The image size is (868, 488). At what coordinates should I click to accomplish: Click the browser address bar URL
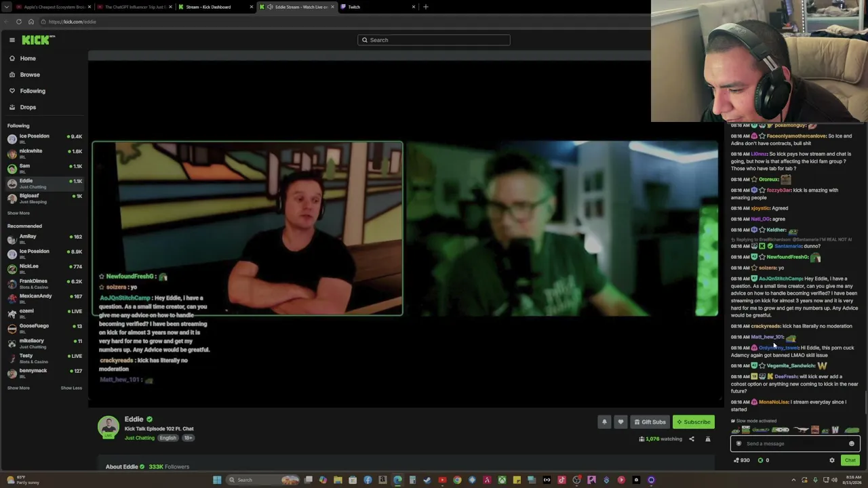(73, 22)
